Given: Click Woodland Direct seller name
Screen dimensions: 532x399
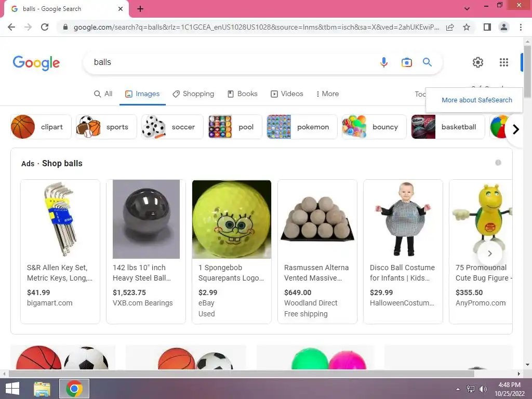Looking at the screenshot, I should 311,303.
